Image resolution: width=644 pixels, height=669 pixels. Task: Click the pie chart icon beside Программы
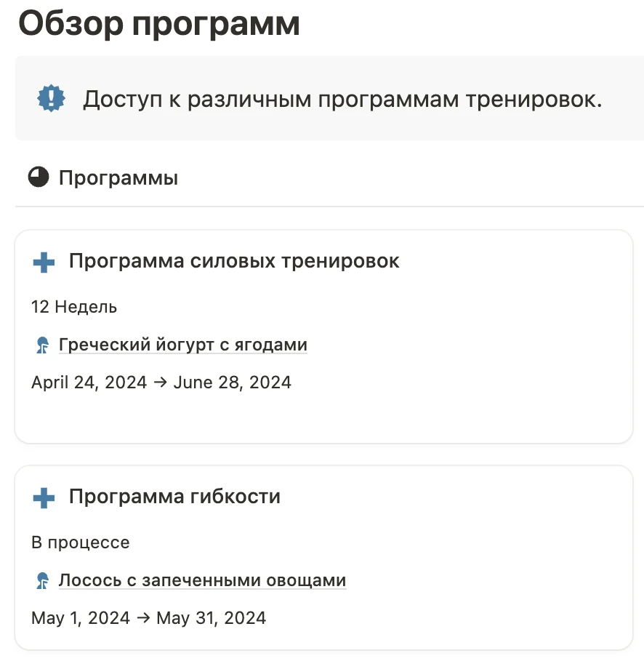pyautogui.click(x=38, y=177)
